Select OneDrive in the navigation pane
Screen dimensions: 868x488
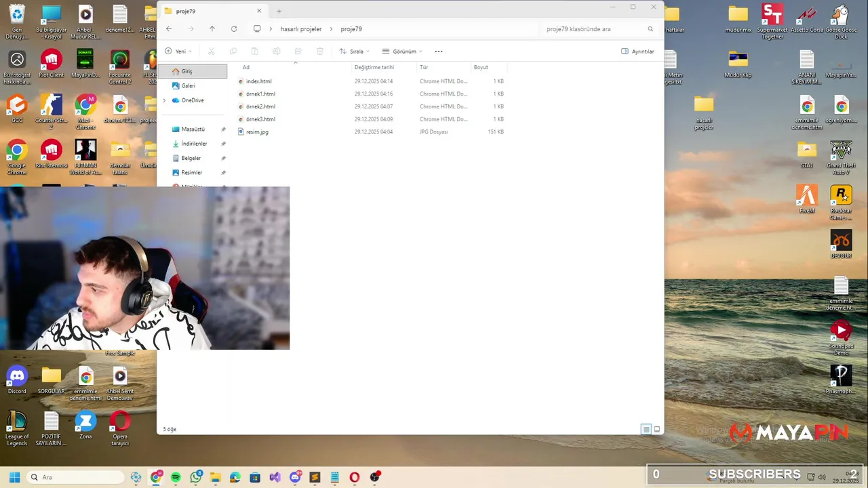click(x=193, y=100)
